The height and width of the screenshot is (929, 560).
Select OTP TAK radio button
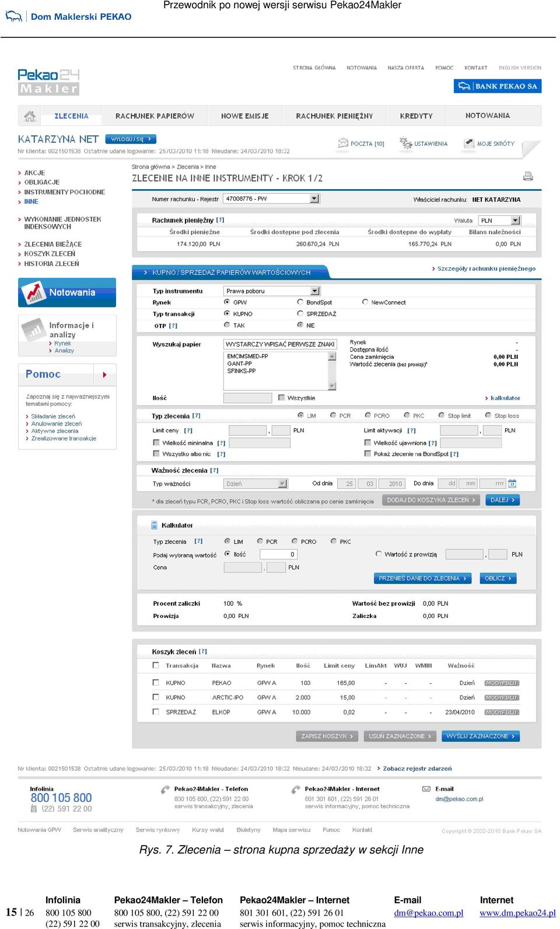click(227, 325)
